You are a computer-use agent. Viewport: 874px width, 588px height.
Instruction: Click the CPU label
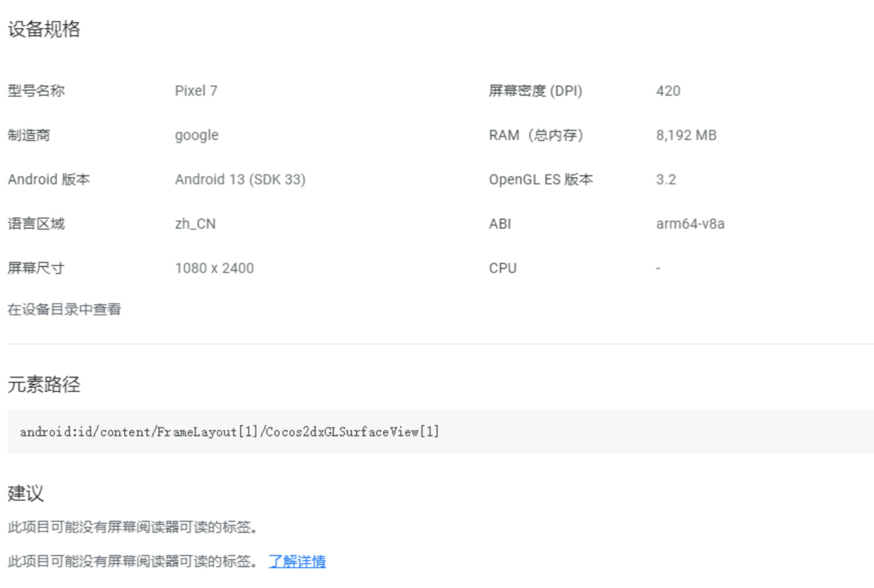tap(502, 268)
